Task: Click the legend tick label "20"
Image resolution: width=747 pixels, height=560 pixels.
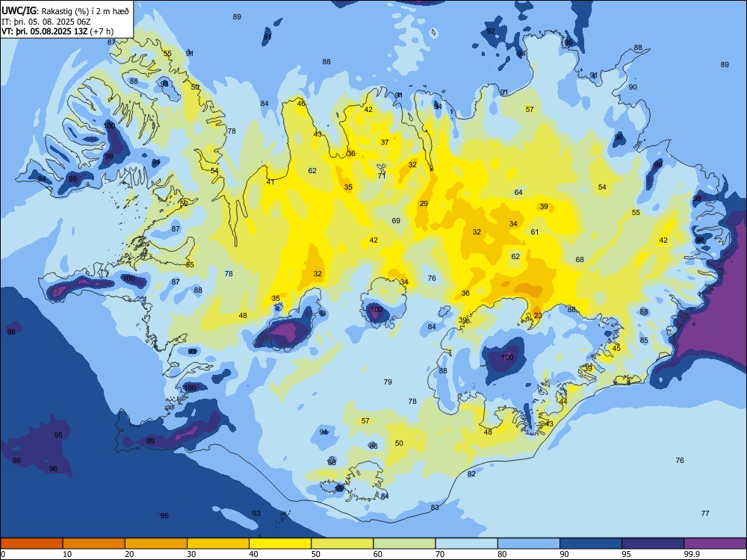Action: tap(129, 554)
